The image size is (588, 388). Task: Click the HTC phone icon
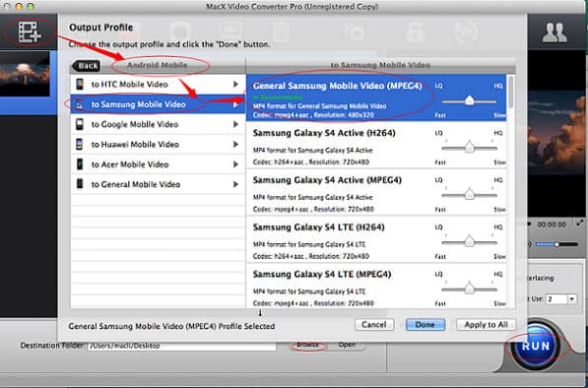(80, 85)
